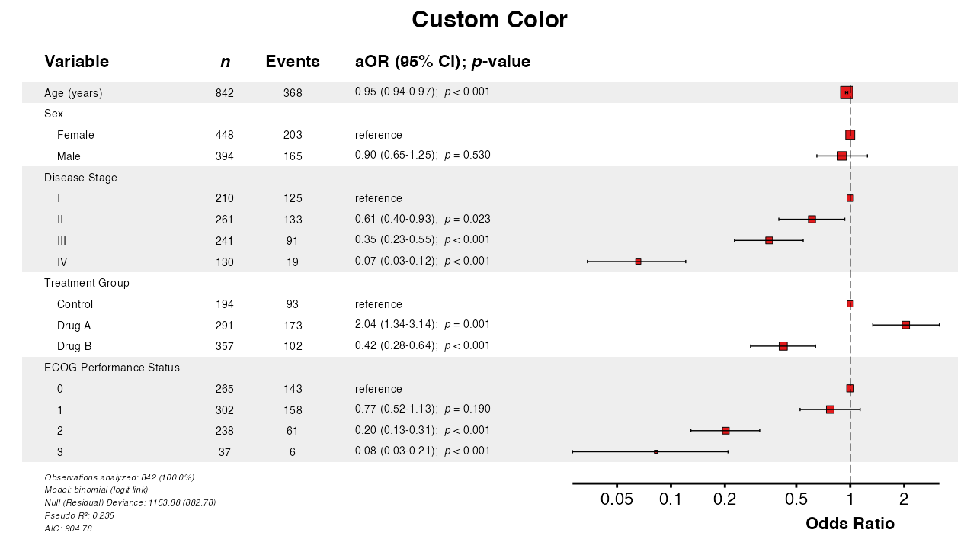Viewport: 980px width, 549px height.
Task: Click the Disease Stage group label
Action: point(80,178)
